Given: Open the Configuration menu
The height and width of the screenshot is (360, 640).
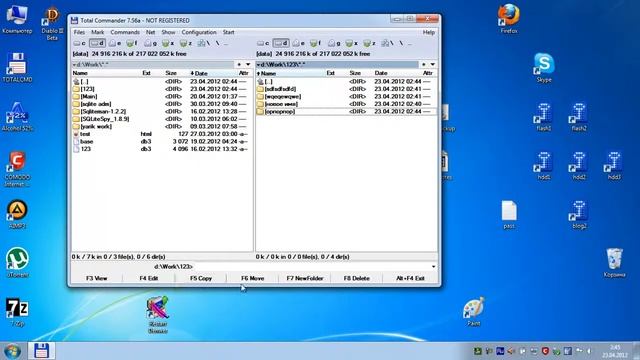Looking at the screenshot, I should pyautogui.click(x=199, y=32).
